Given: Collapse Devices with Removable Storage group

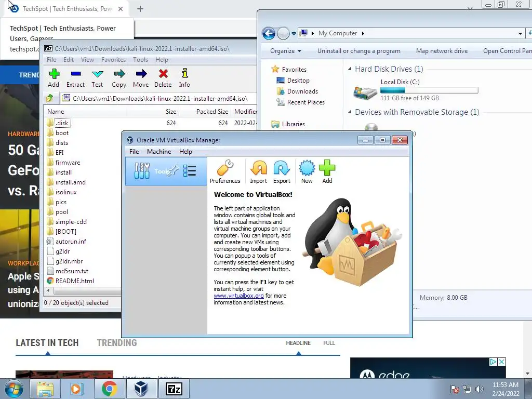Looking at the screenshot, I should [350, 112].
